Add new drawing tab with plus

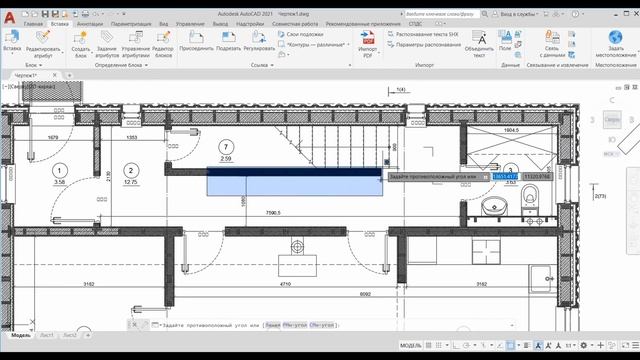tap(69, 76)
